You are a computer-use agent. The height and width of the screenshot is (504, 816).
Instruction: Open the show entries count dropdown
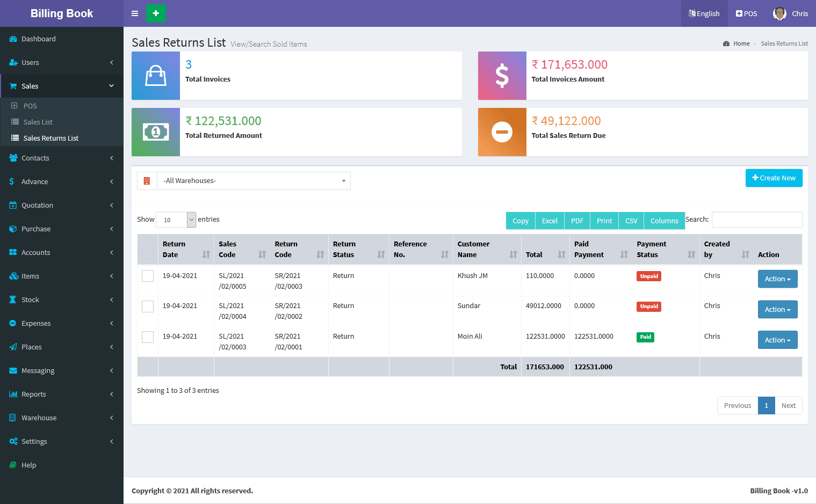pos(176,220)
